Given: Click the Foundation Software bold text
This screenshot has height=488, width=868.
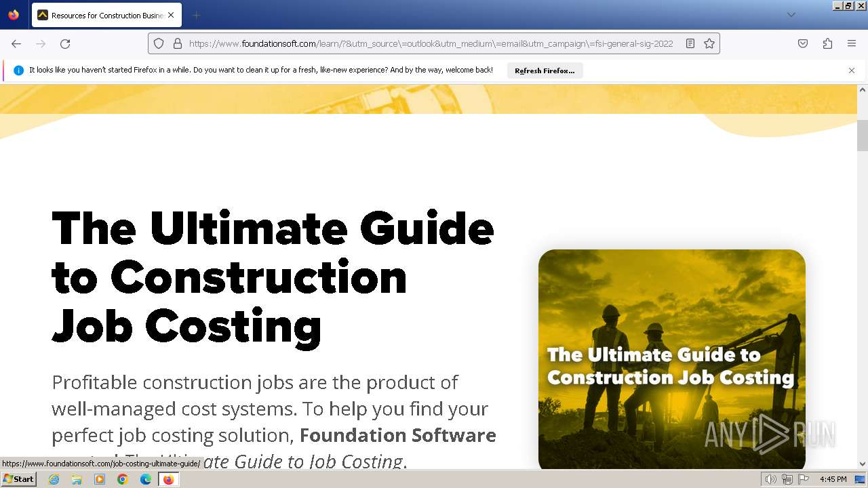Looking at the screenshot, I should pyautogui.click(x=398, y=435).
